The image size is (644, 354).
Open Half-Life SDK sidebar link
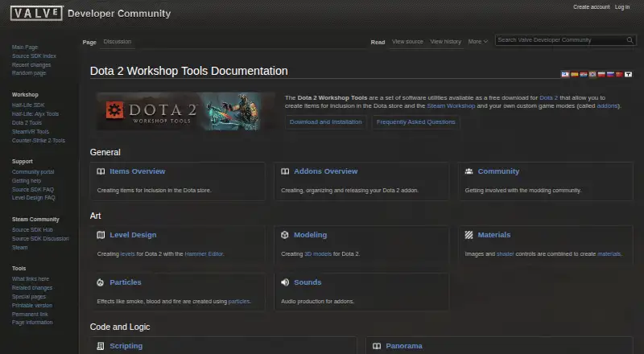[28, 105]
